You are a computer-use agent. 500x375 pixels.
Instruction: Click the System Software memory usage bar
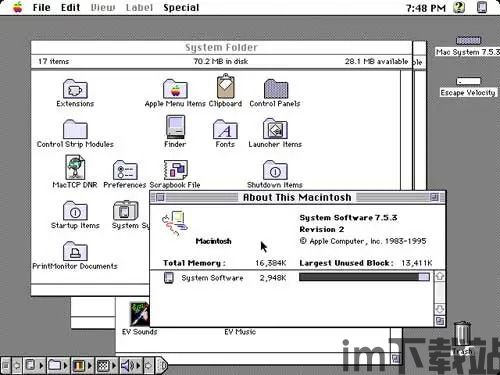(364, 277)
